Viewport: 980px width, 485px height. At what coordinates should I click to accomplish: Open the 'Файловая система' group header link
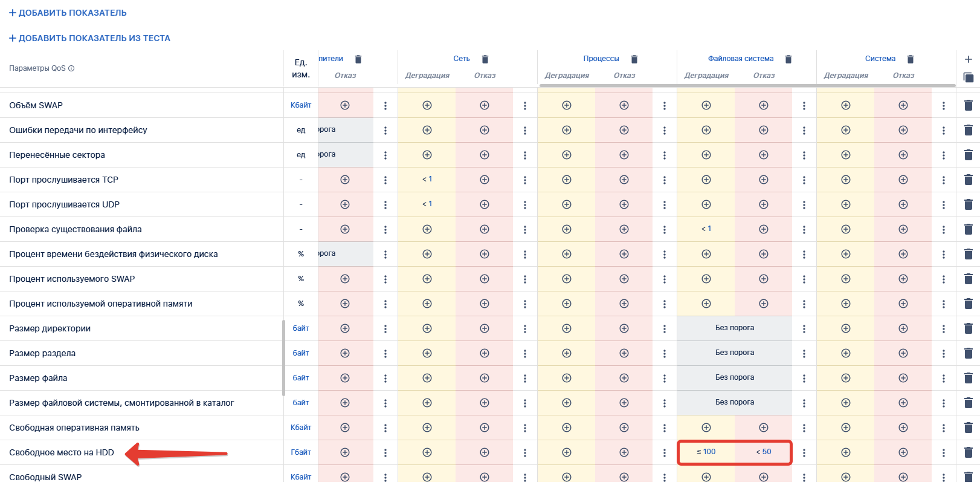click(x=741, y=59)
